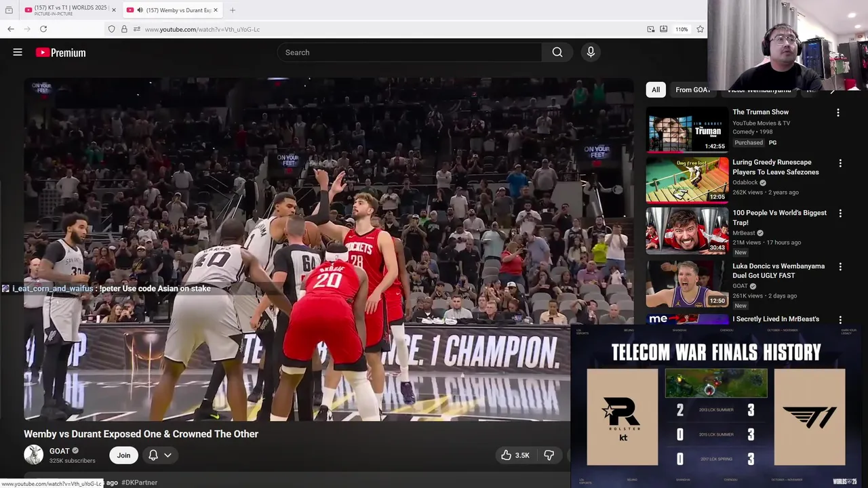
Task: Click the 325K subscribers text
Action: tap(72, 461)
